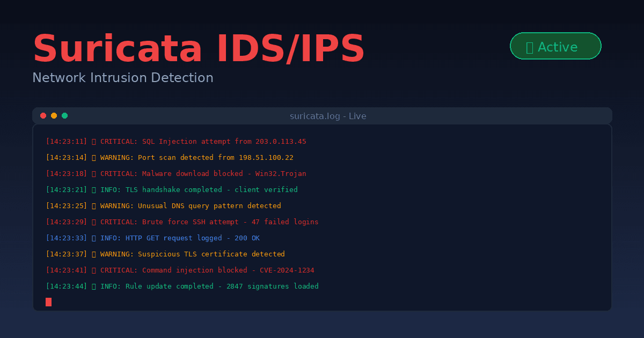Select the suricata.log - Live title bar
This screenshot has height=338, width=644.
[x=328, y=115]
